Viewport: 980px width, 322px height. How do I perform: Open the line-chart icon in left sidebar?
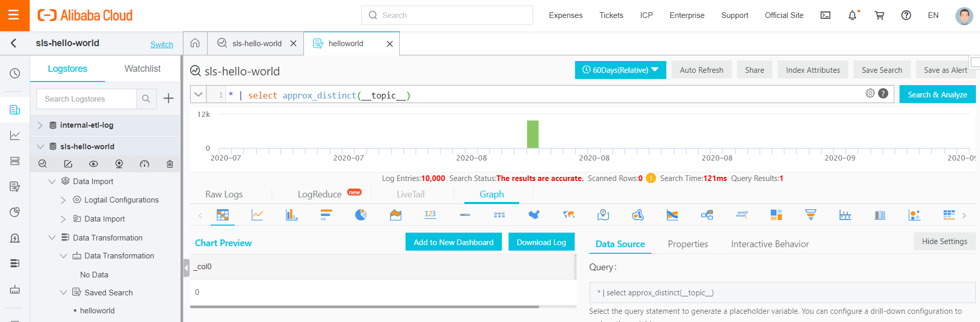[15, 135]
